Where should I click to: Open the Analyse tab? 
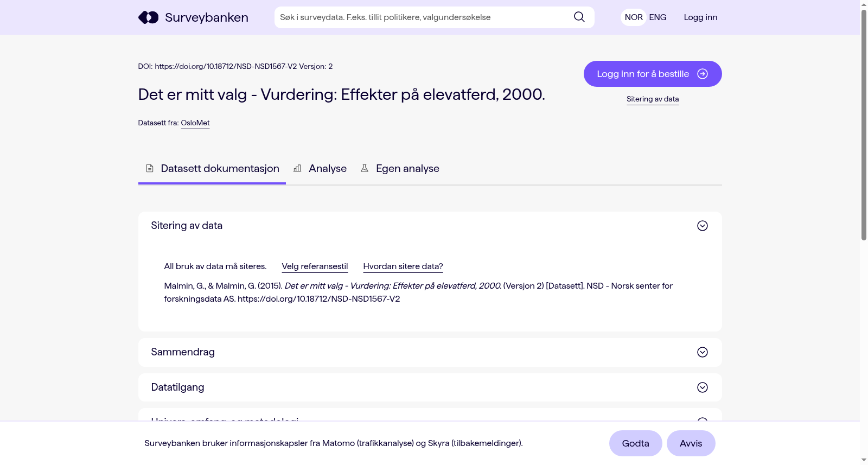click(x=320, y=169)
